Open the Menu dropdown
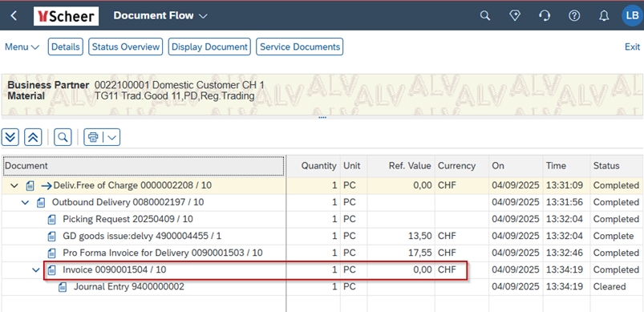The width and height of the screenshot is (644, 312). [22, 47]
